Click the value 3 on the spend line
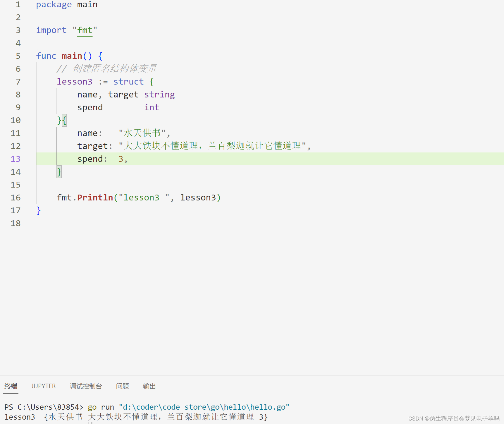 [x=121, y=159]
